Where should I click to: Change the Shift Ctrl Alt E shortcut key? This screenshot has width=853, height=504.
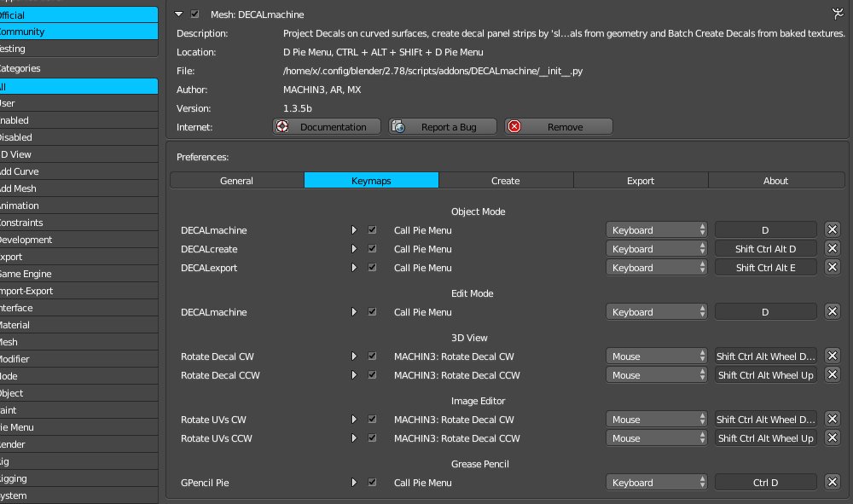[x=765, y=268]
